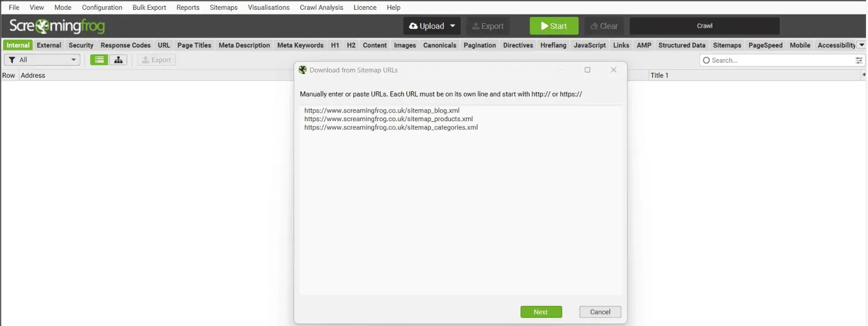The height and width of the screenshot is (326, 868).
Task: Select the H2 tab
Action: [351, 45]
